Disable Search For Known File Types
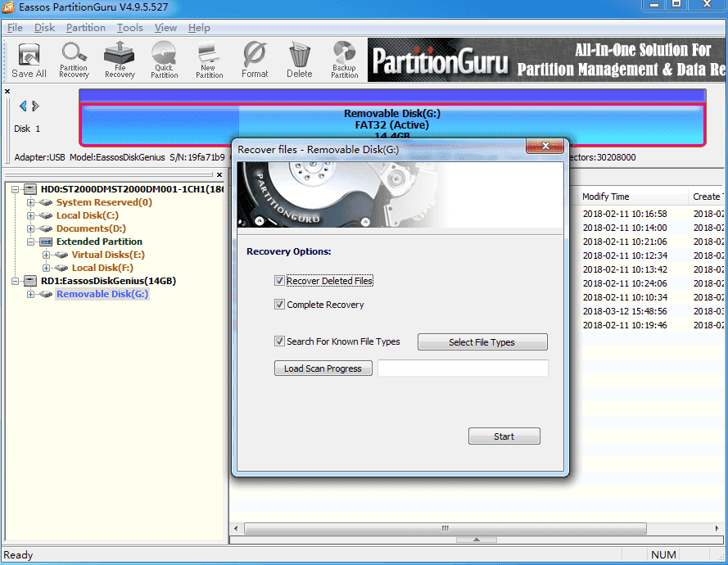728x565 pixels. (x=280, y=341)
